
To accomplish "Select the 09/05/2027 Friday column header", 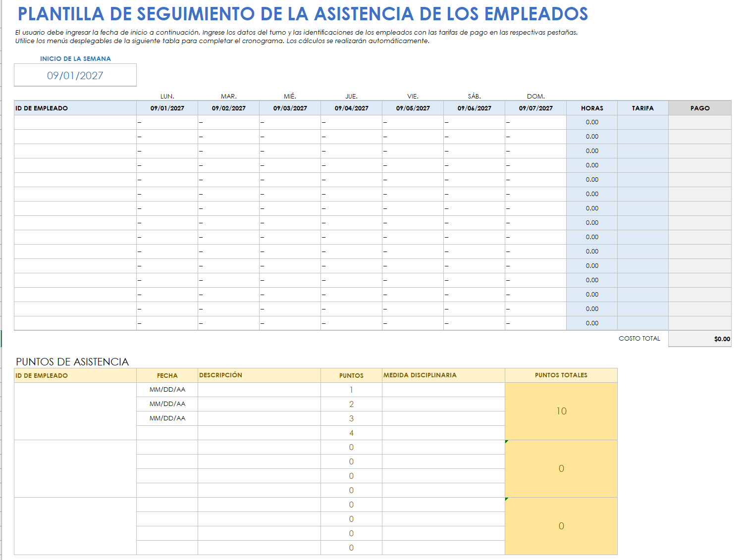I will 413,108.
